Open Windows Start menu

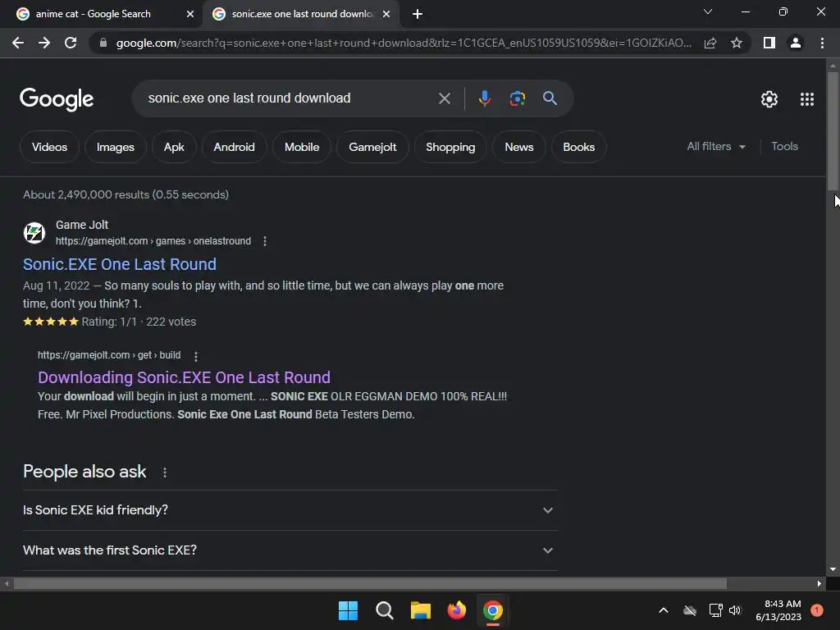point(348,610)
